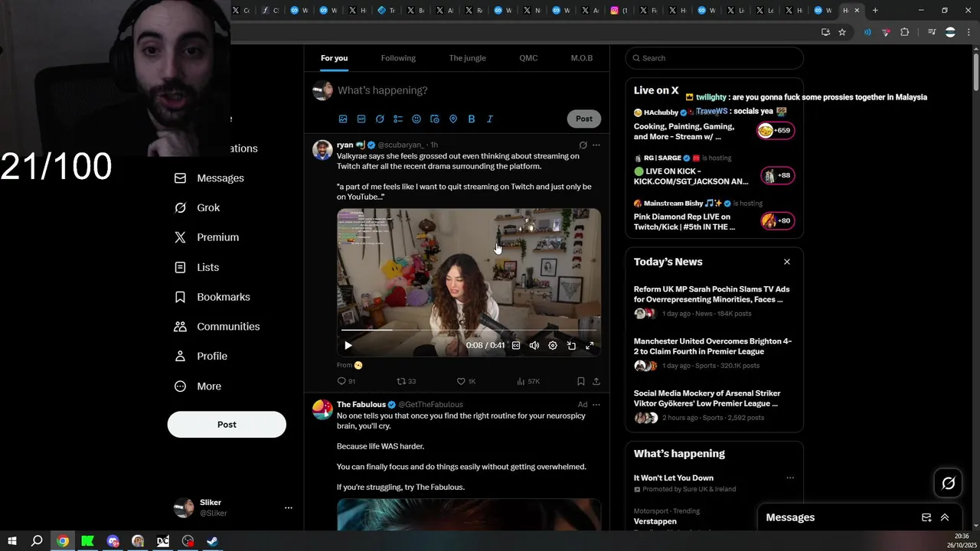Expand the More menu in sidebar
Screen dimensions: 980x551
pyautogui.click(x=198, y=386)
